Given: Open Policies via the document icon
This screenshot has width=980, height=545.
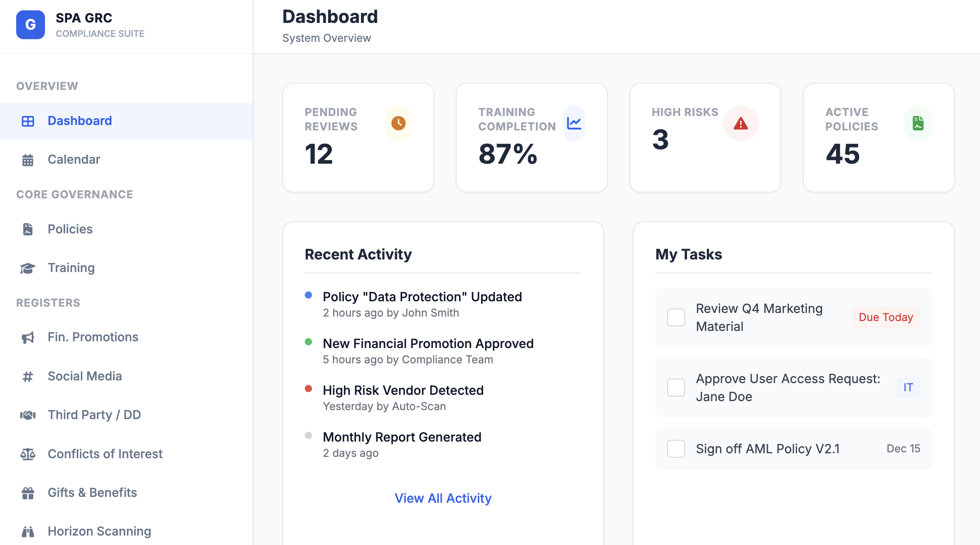Looking at the screenshot, I should tap(28, 229).
